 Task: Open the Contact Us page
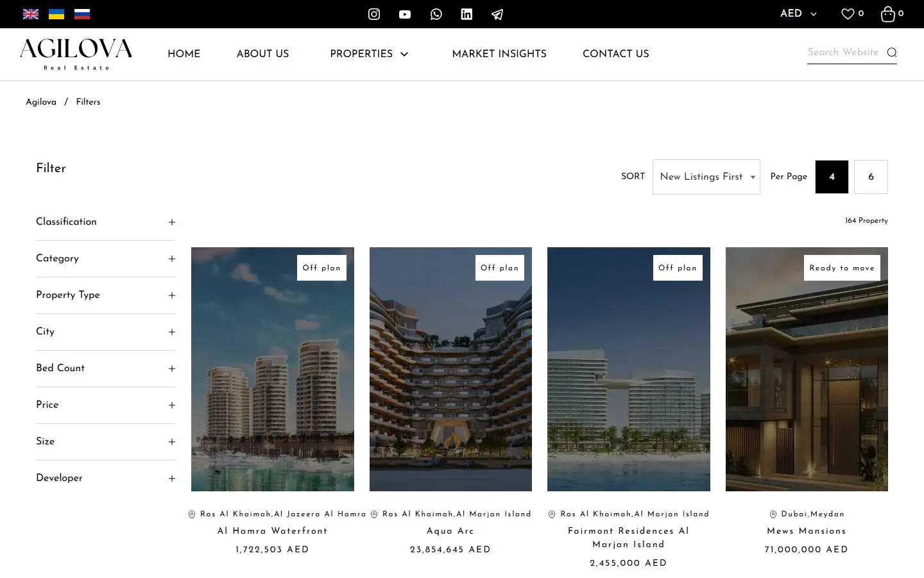pyautogui.click(x=616, y=54)
